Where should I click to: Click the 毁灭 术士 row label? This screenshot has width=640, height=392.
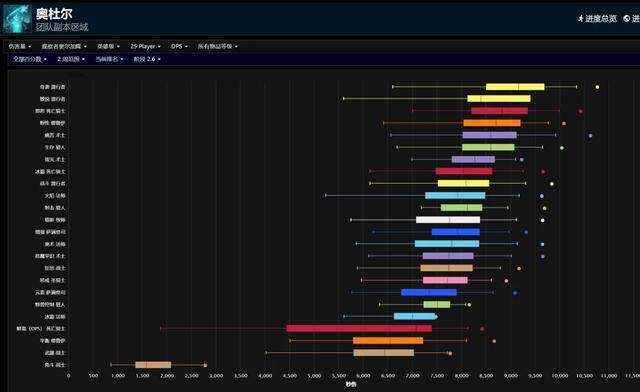pos(55,159)
